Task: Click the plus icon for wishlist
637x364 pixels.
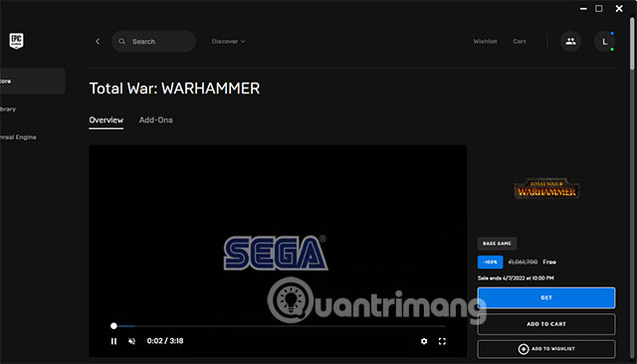Action: pos(524,349)
